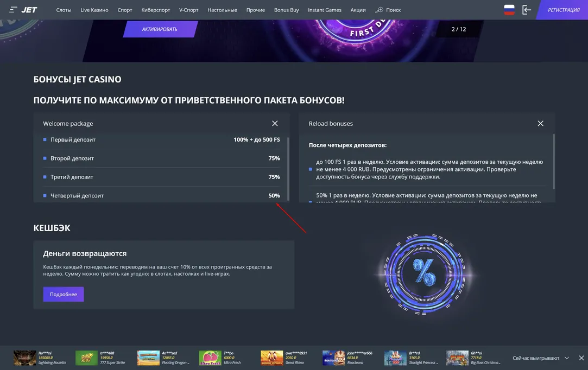Select the Слоты menu item
Image resolution: width=588 pixels, height=370 pixels.
pyautogui.click(x=64, y=9)
